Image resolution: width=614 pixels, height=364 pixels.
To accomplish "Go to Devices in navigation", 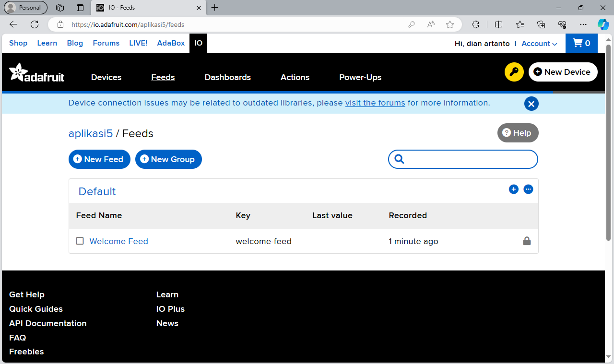I will click(x=106, y=77).
